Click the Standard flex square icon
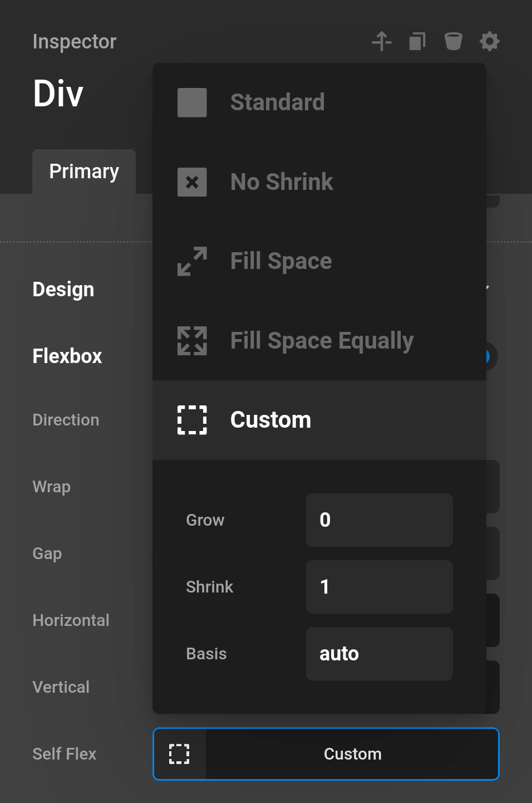532x803 pixels. point(191,102)
